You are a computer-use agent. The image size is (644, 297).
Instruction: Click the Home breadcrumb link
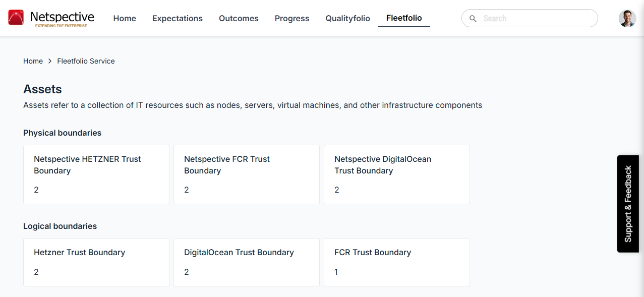[x=33, y=61]
